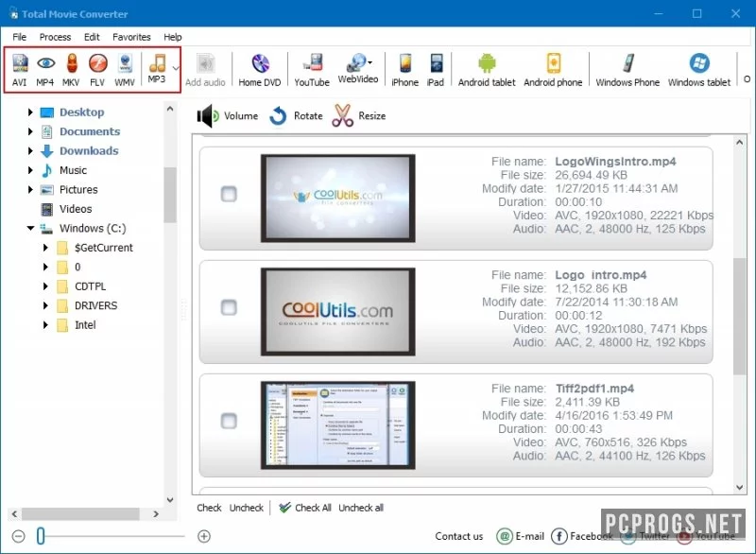
Task: Click Uncheck all files
Action: (361, 508)
